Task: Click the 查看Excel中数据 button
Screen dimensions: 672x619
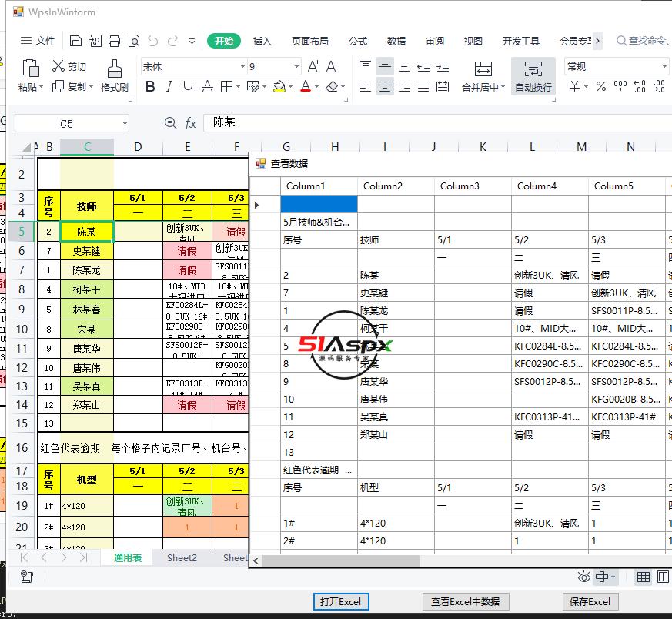Action: (x=465, y=601)
